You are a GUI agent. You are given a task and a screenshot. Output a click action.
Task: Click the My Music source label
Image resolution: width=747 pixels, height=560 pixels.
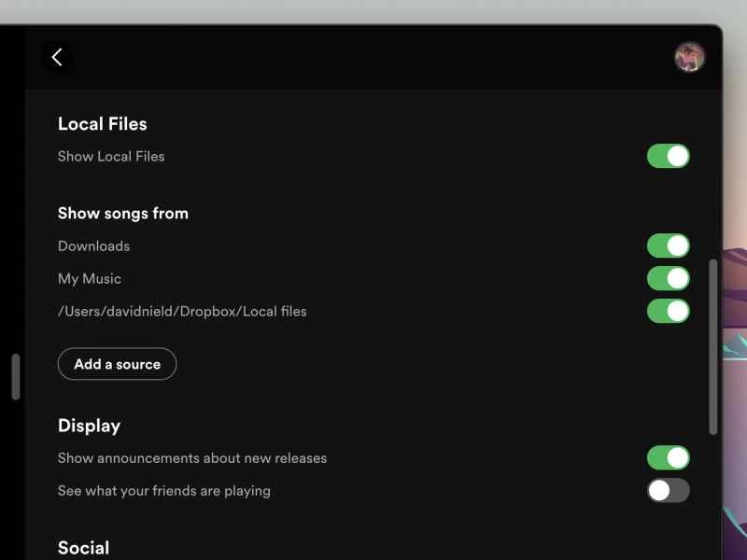(x=89, y=278)
